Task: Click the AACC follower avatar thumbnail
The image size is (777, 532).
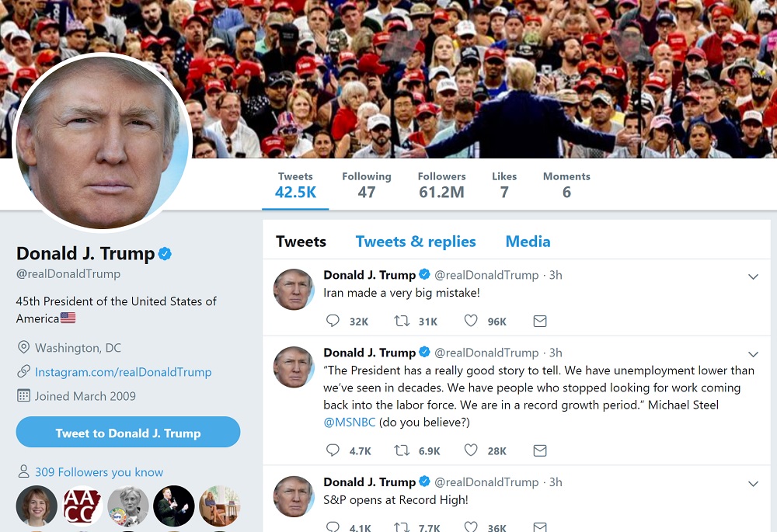Action: pos(82,506)
